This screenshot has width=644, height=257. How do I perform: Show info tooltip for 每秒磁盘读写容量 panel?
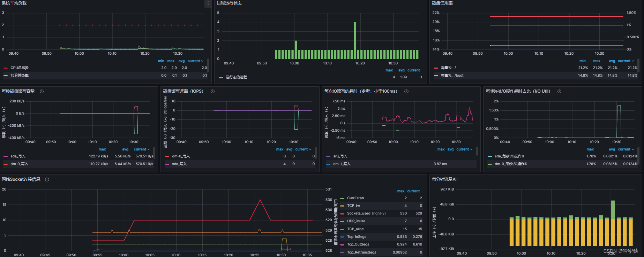coord(42,91)
